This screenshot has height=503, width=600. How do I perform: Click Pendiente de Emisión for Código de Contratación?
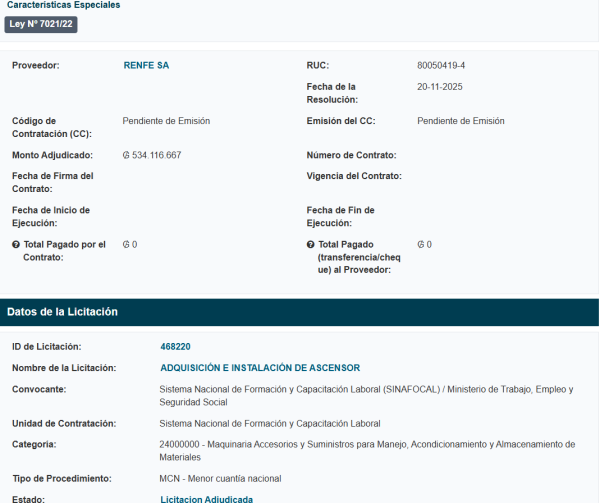pos(166,122)
